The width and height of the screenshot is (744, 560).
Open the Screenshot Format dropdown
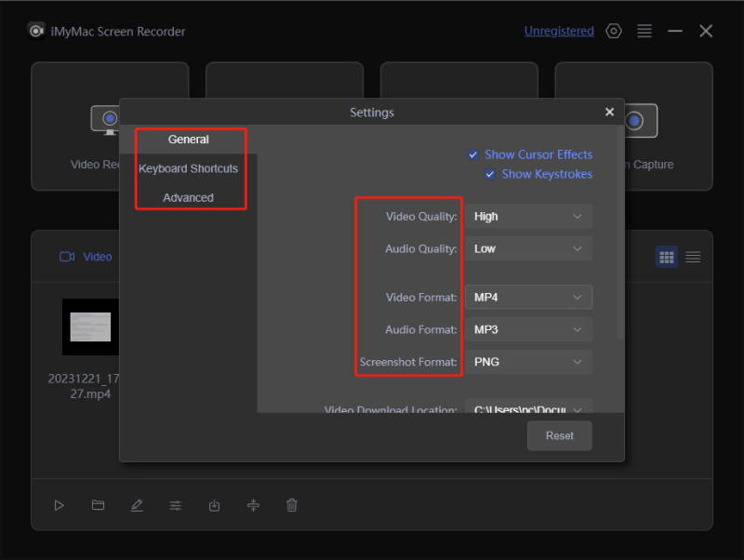pyautogui.click(x=528, y=362)
